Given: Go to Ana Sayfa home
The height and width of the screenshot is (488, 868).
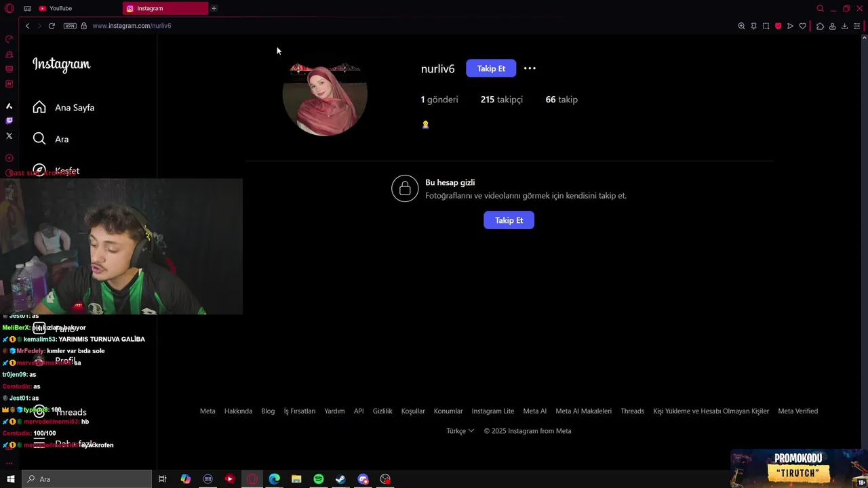Looking at the screenshot, I should 64,107.
